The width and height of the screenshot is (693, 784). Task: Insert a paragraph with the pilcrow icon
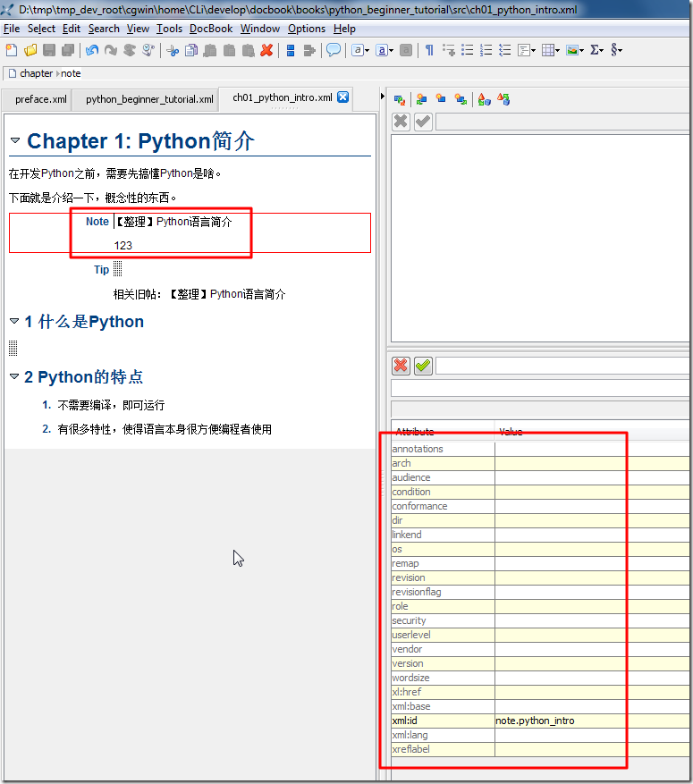tap(429, 50)
